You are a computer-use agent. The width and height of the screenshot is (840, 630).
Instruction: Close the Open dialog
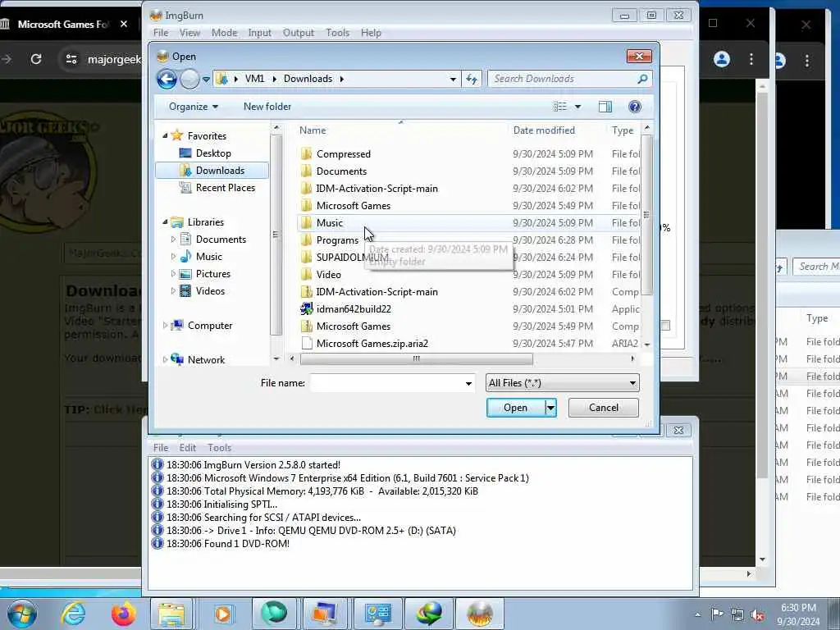639,57
